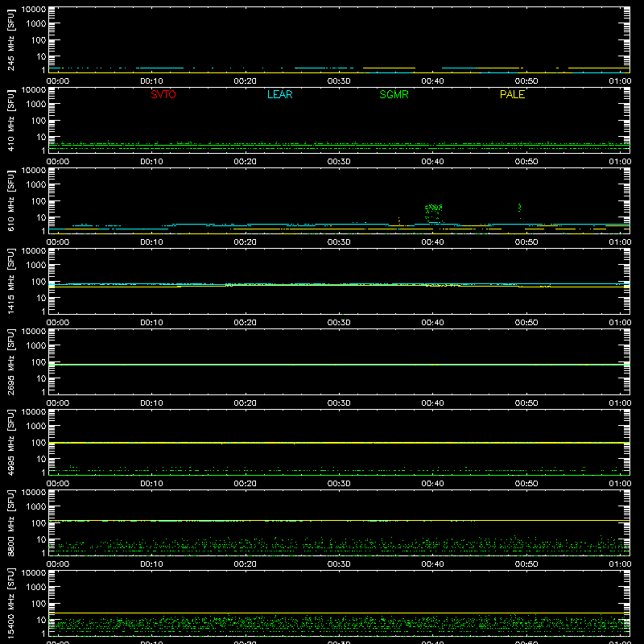
Task: Click 00:20 tick label under 8800 MHz panel
Action: click(246, 564)
